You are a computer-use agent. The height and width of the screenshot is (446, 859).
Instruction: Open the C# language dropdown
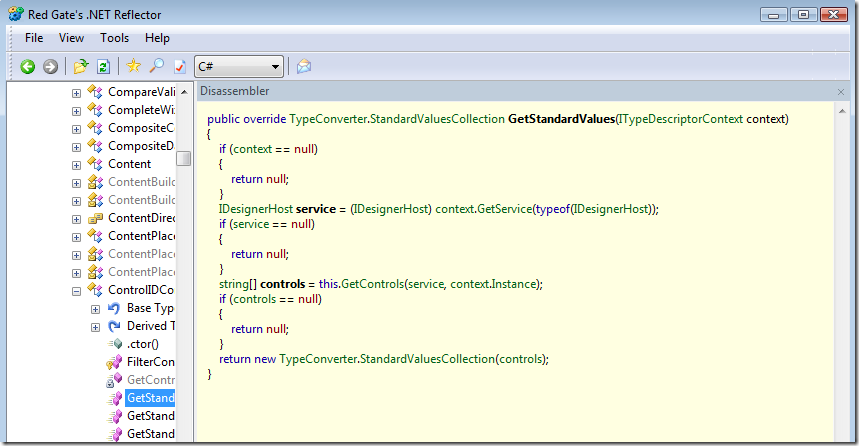pos(239,67)
